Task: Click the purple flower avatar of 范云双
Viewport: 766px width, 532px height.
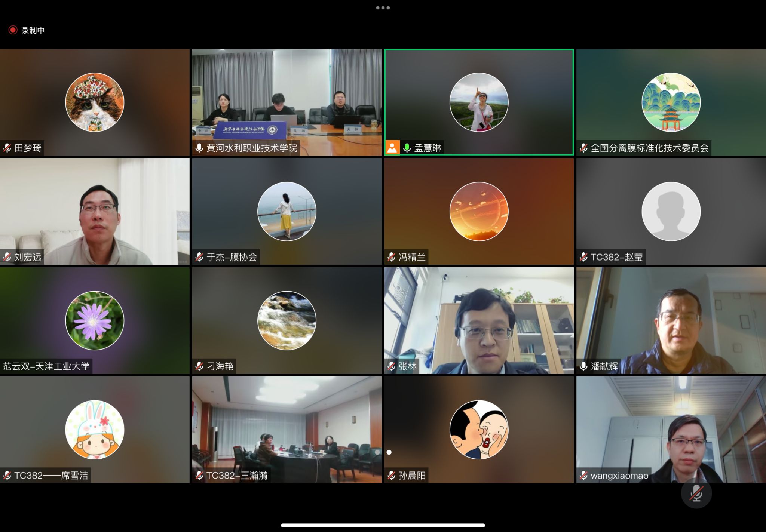Action: [x=95, y=320]
